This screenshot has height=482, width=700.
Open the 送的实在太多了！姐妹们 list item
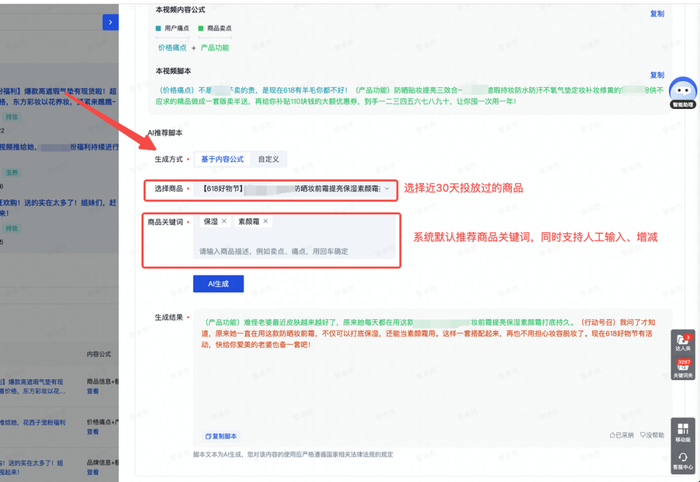point(58,208)
